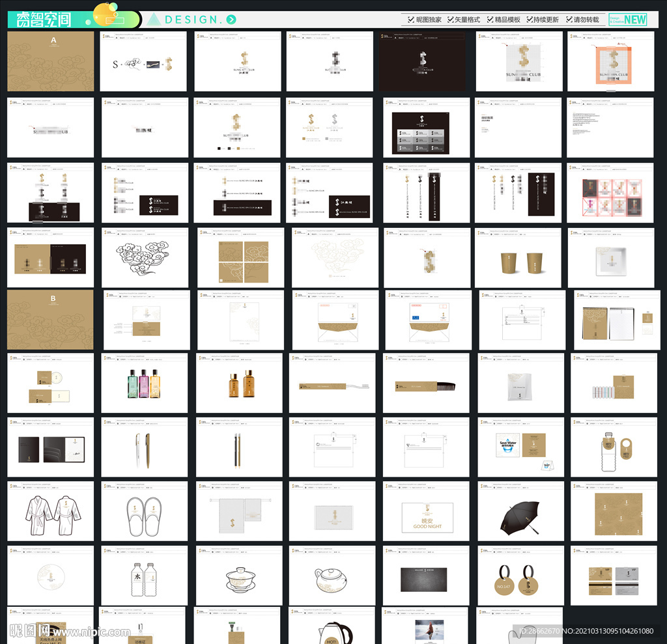Viewport: 667px width, 644px height.
Task: Open the envelope with blue stamp thumbnail
Action: 429,320
